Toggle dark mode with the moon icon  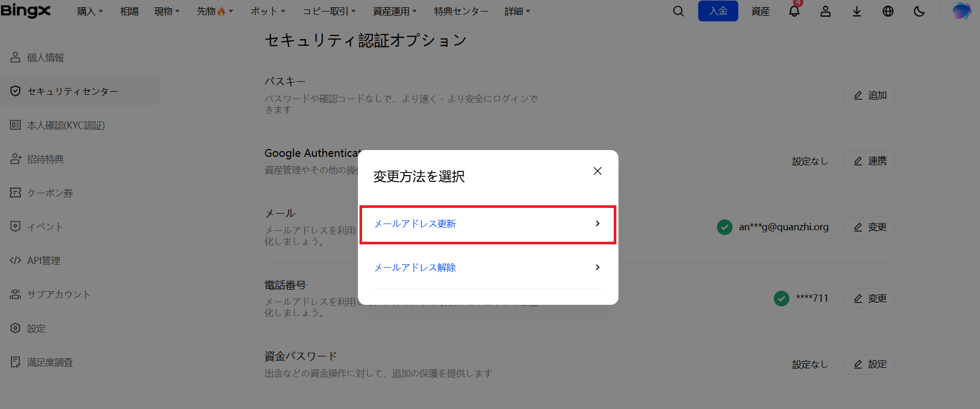point(919,11)
